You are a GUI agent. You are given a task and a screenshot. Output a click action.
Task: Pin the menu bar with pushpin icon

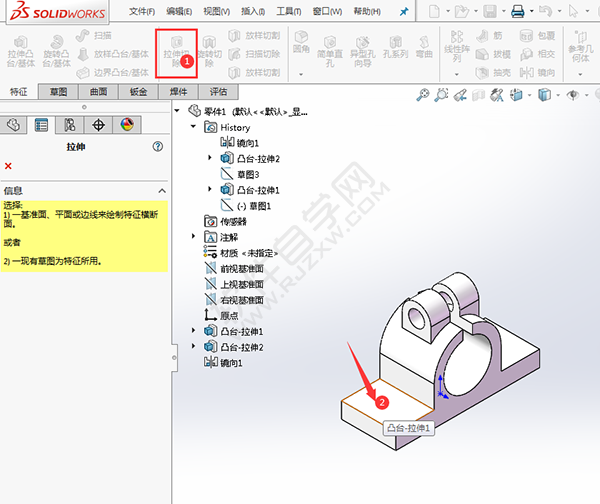pos(404,12)
